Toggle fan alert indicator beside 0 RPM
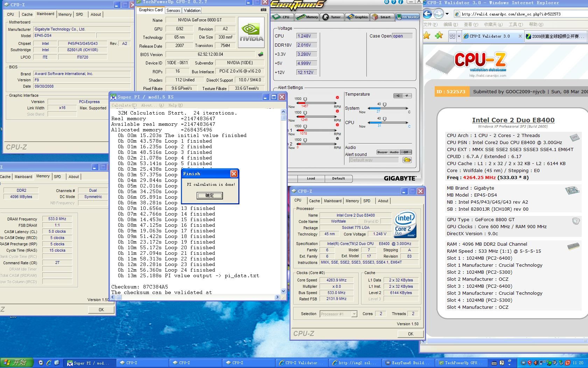 (x=337, y=138)
